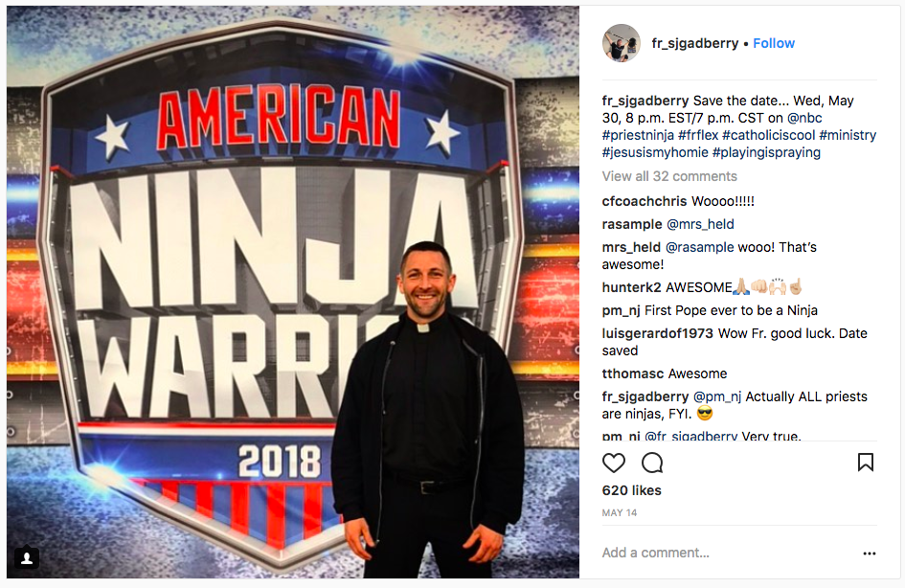Open the @mrs_held mention in comments

[x=700, y=224]
